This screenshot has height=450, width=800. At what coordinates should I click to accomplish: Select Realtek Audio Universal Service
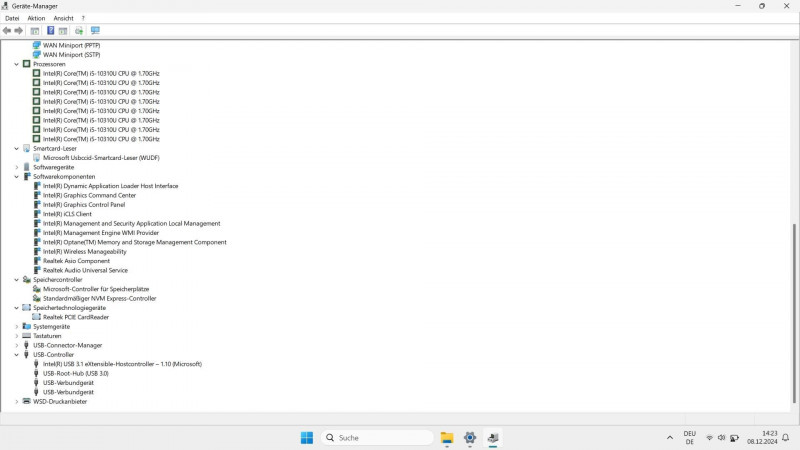85,270
